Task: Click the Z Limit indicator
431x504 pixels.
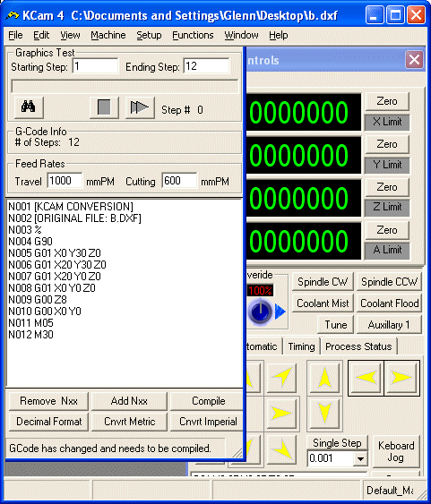Action: (387, 207)
